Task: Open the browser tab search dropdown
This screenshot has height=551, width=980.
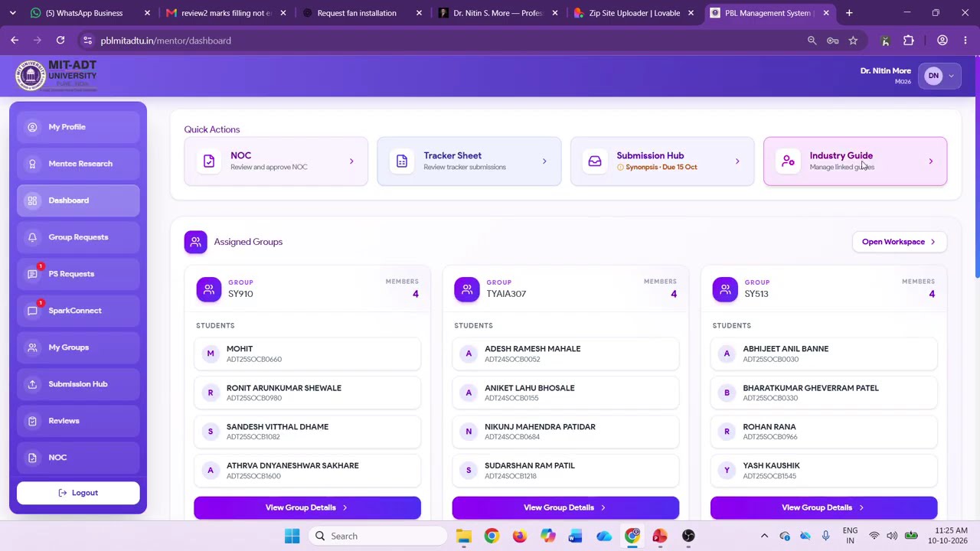Action: [x=12, y=13]
